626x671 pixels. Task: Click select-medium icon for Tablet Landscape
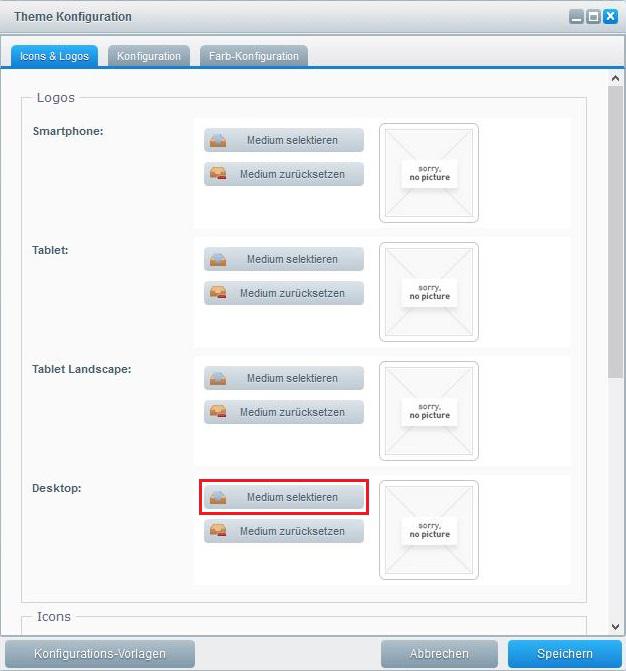point(218,378)
